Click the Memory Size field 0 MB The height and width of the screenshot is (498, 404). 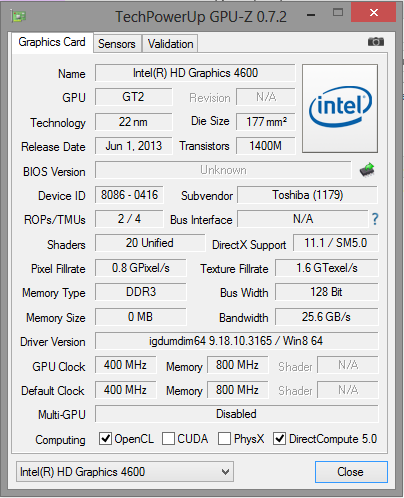tap(141, 317)
